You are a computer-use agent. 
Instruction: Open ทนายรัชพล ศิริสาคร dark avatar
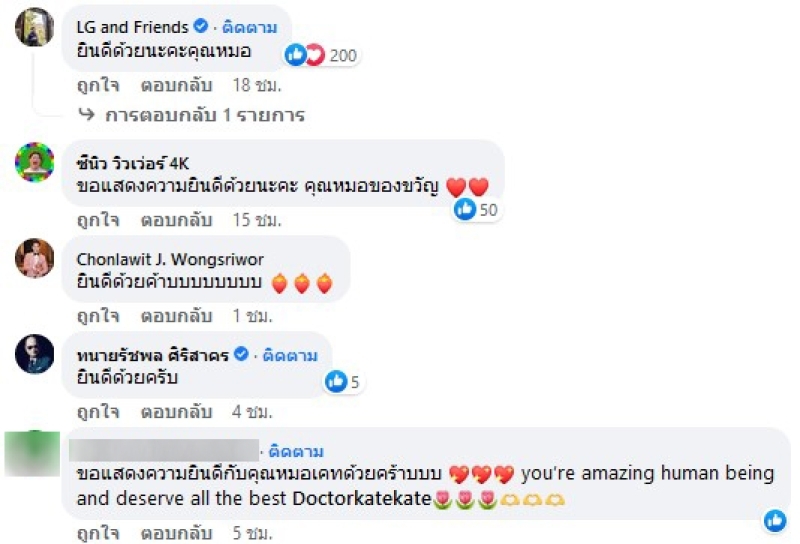34,354
